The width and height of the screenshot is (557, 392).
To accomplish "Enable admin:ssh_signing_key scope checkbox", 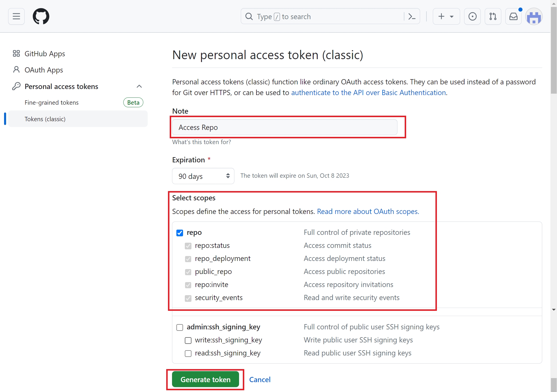I will pos(180,327).
